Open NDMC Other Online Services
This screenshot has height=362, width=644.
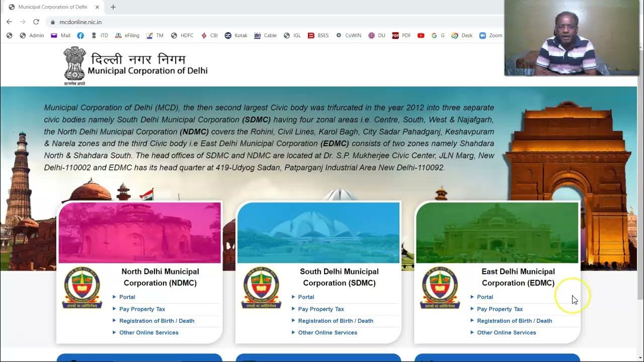click(148, 333)
